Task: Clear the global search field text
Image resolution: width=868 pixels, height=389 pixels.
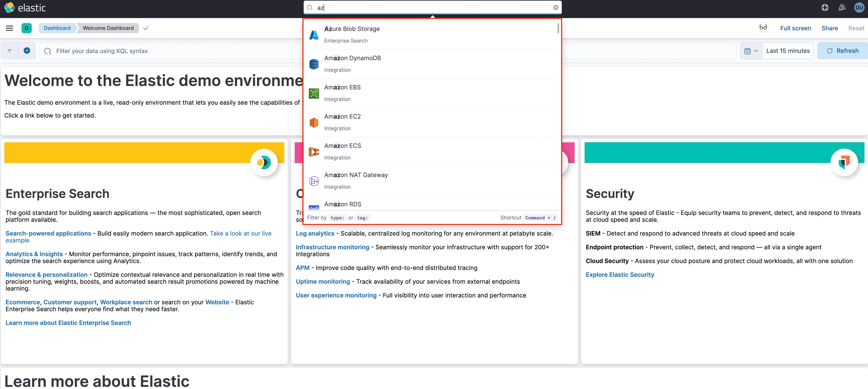Action: tap(555, 8)
